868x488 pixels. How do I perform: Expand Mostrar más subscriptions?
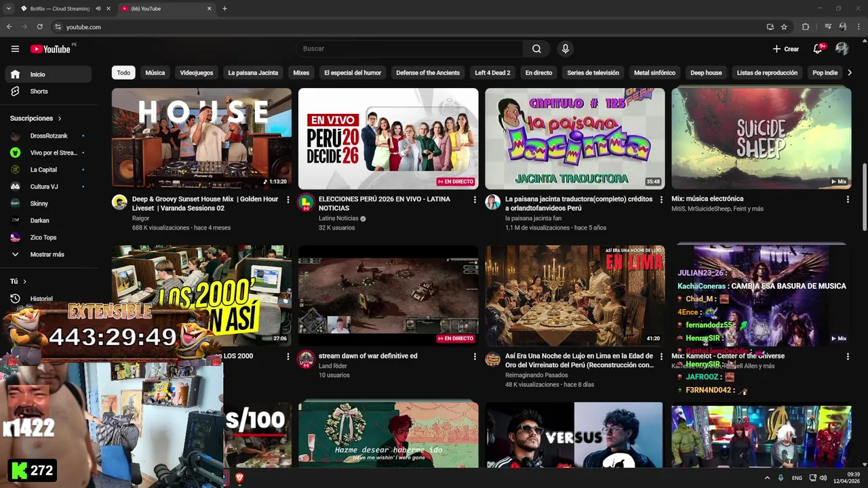click(47, 254)
